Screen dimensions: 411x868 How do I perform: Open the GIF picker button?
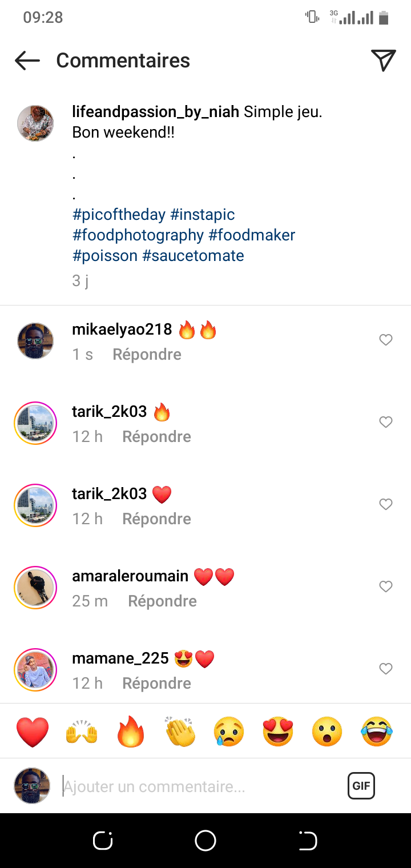tap(361, 786)
